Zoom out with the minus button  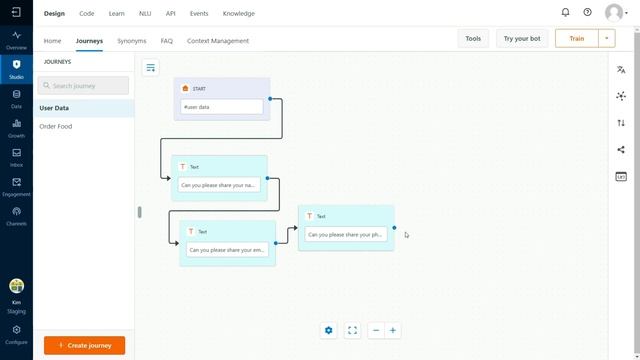coord(376,330)
